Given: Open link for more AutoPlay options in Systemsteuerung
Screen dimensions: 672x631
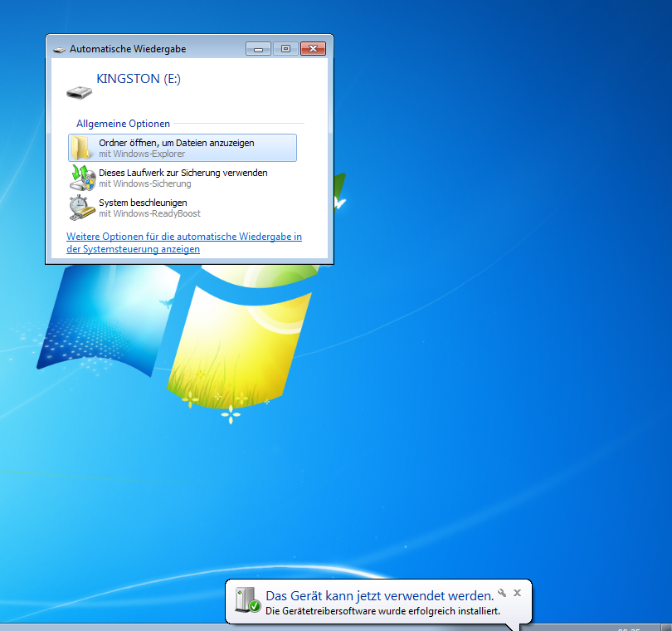Looking at the screenshot, I should tap(184, 242).
